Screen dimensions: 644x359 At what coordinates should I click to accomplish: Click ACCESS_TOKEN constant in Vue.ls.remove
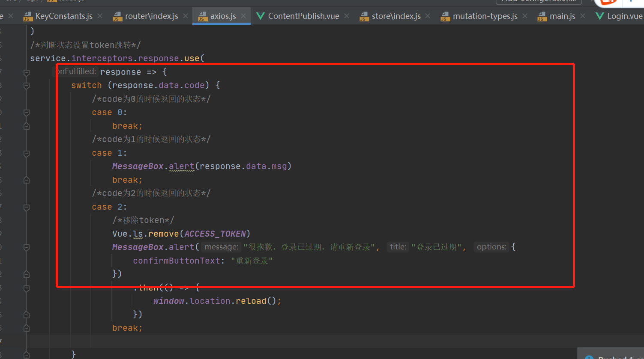pos(215,234)
